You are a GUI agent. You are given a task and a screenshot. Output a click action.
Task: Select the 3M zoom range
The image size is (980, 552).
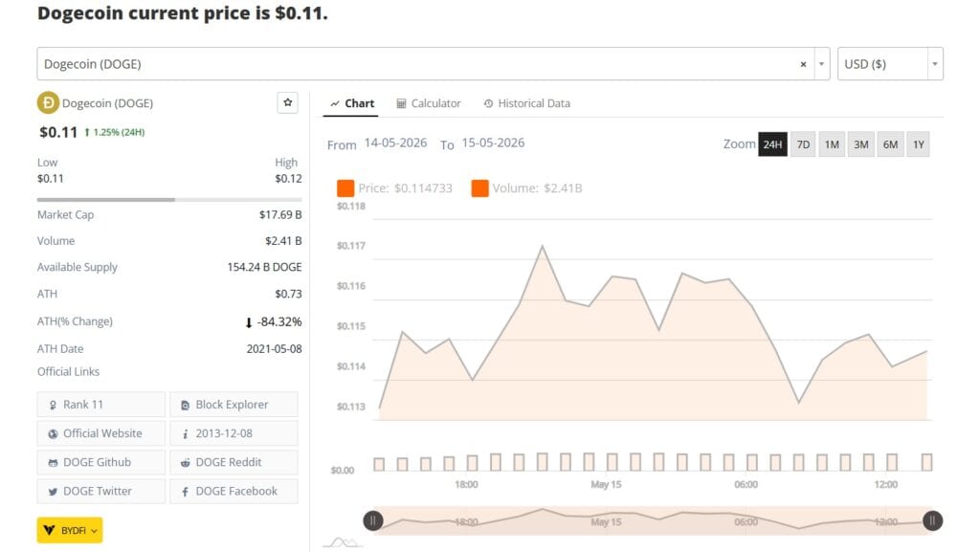tap(860, 144)
